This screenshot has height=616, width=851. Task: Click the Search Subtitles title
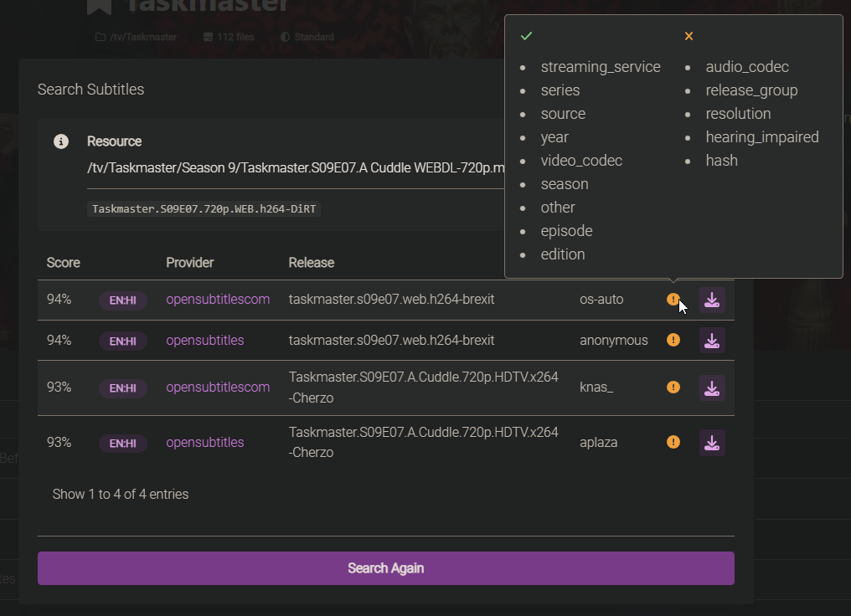[x=90, y=90]
